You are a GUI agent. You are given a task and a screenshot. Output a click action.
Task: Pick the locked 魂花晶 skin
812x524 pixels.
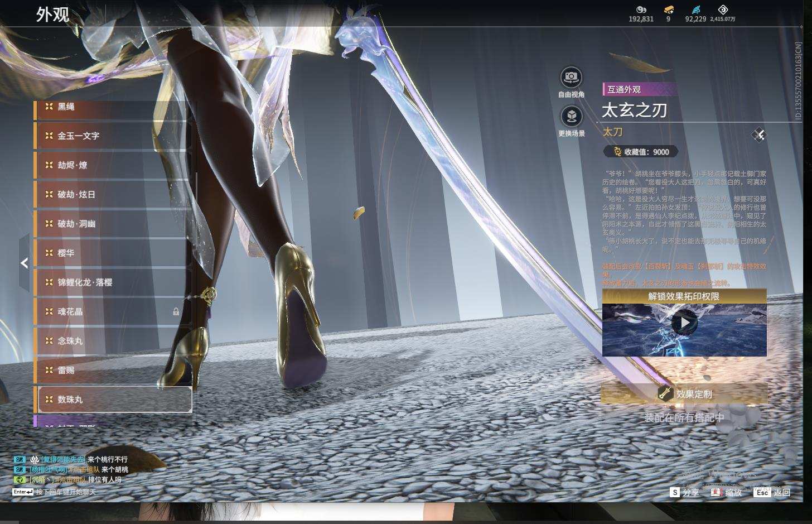(113, 312)
